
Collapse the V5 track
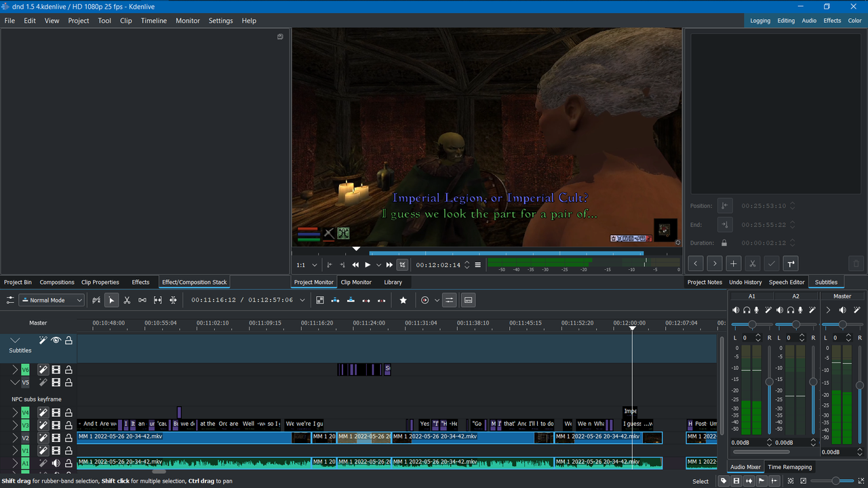coord(15,383)
